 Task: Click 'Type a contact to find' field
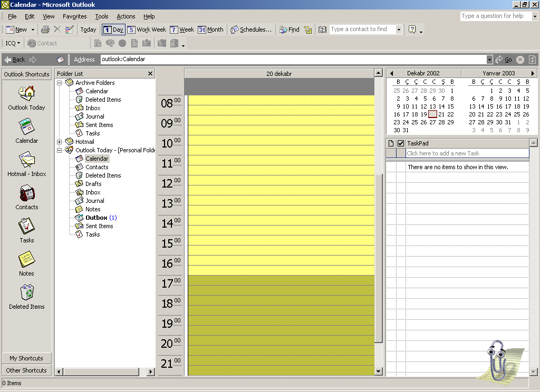pos(362,30)
